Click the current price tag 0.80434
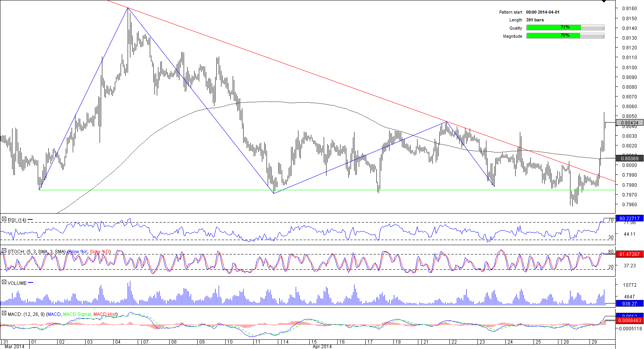Image resolution: width=644 pixels, height=349 pixels. tap(630, 123)
